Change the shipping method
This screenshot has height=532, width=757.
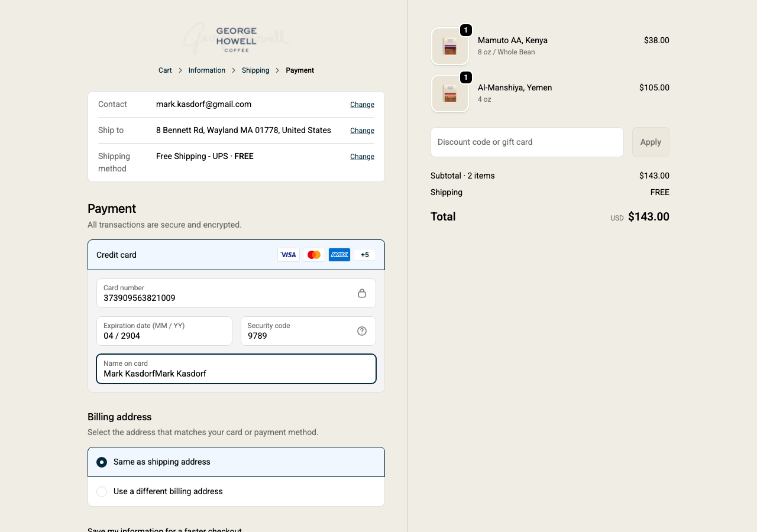362,157
